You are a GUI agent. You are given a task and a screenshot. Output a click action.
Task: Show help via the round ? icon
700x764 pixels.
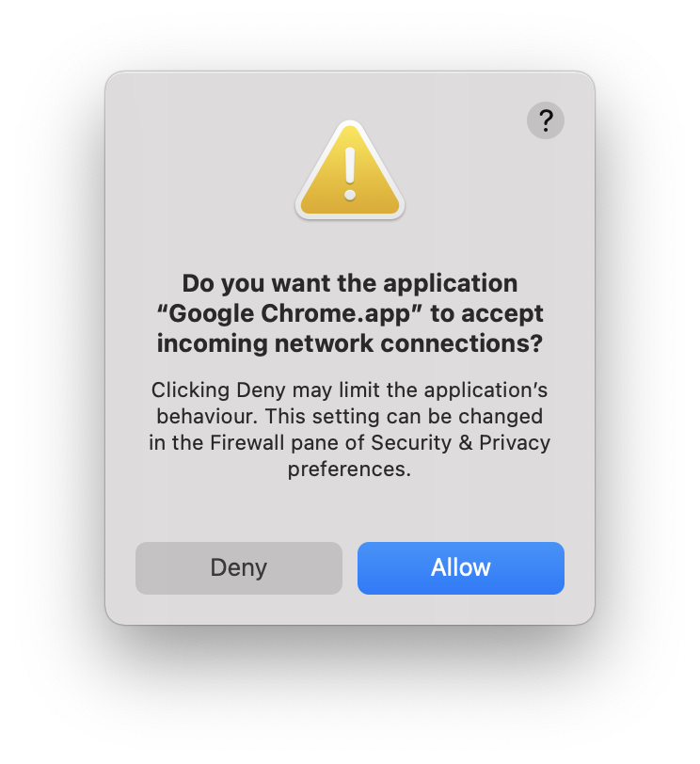(x=545, y=120)
